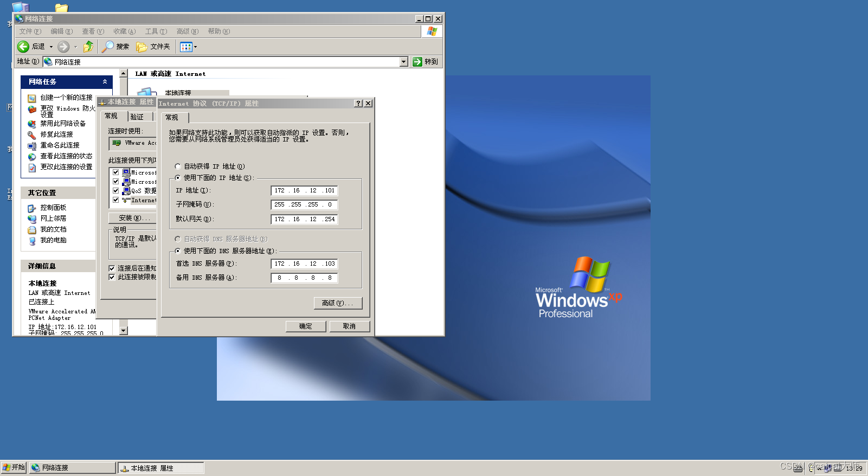Click the 默认网关 field 172.16.12.254

[x=304, y=219]
